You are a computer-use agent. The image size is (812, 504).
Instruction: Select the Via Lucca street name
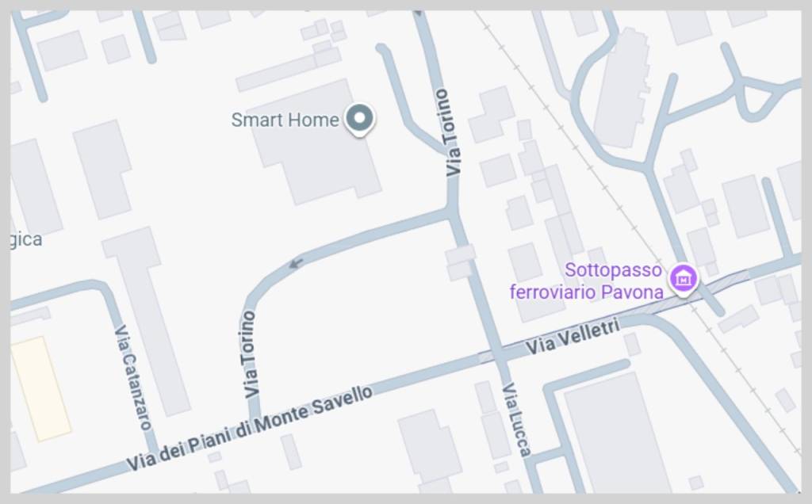coord(517,420)
